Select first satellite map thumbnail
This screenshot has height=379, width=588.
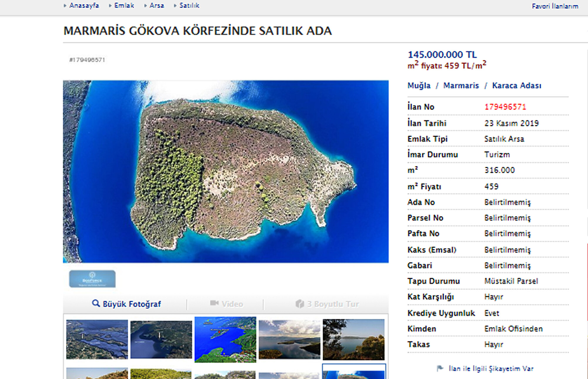(x=97, y=339)
